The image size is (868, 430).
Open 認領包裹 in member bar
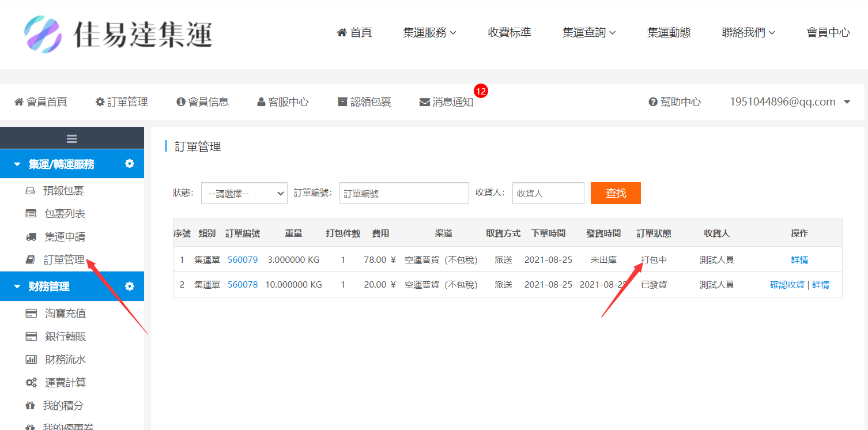(364, 101)
